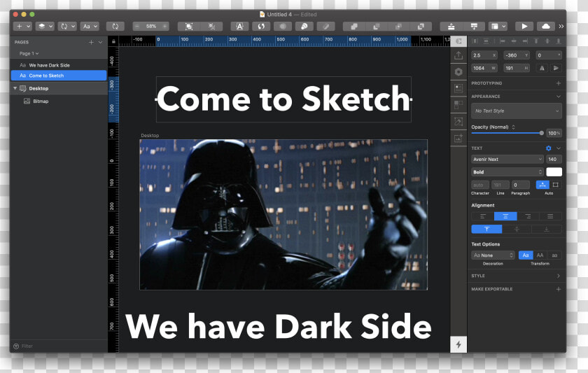Image resolution: width=588 pixels, height=373 pixels.
Task: Open the Decoration None dropdown
Action: (493, 255)
